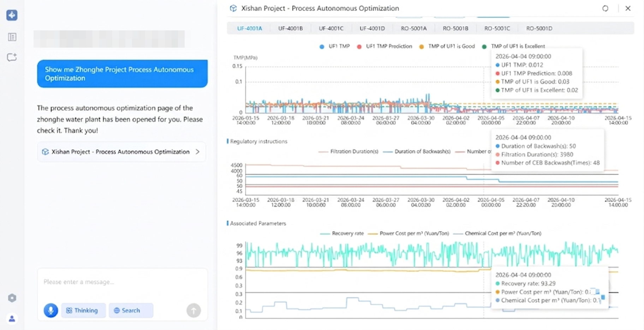644x330 pixels.
Task: Toggle TMP of UF1 is Excellent legend
Action: [x=513, y=46]
